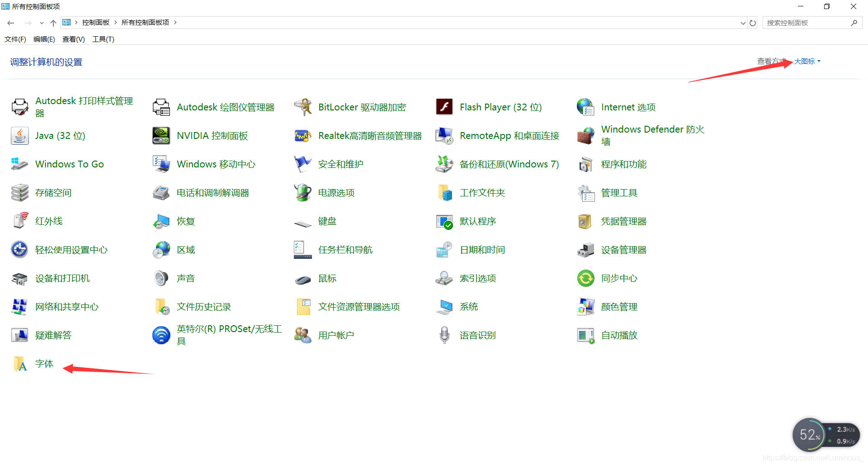Image resolution: width=868 pixels, height=466 pixels.
Task: Click the refresh button in address bar
Action: coord(752,22)
